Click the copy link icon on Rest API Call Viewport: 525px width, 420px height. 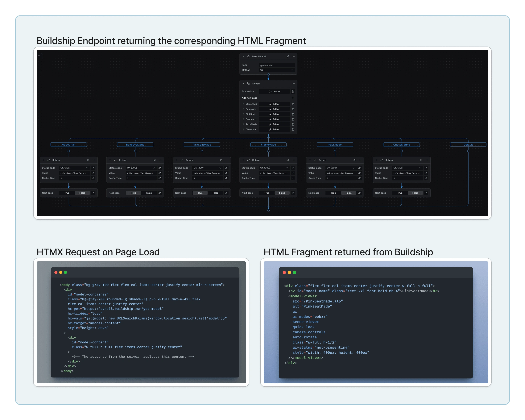coord(288,56)
